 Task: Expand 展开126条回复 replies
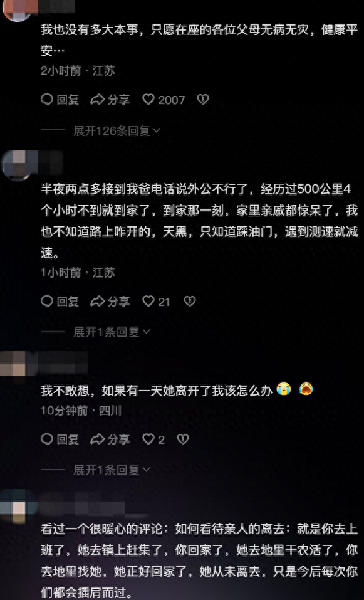(117, 131)
